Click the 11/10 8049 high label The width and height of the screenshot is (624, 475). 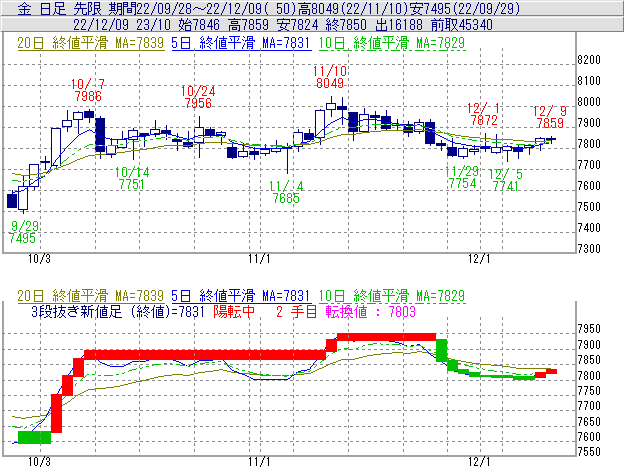click(x=330, y=77)
